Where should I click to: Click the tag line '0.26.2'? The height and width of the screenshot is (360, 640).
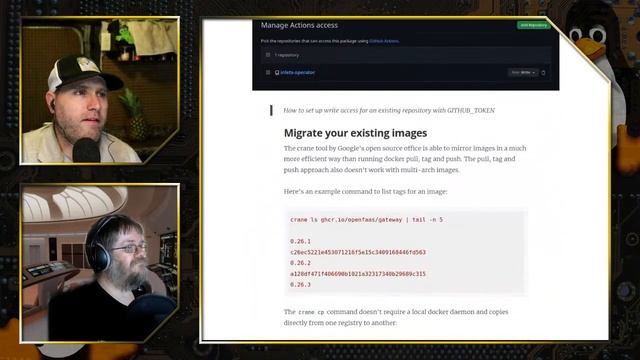(300, 263)
